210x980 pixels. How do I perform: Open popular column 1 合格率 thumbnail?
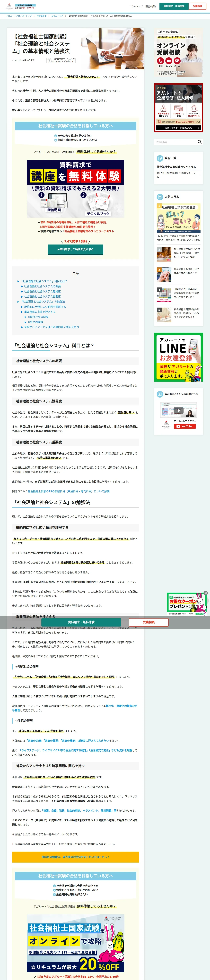click(x=178, y=218)
